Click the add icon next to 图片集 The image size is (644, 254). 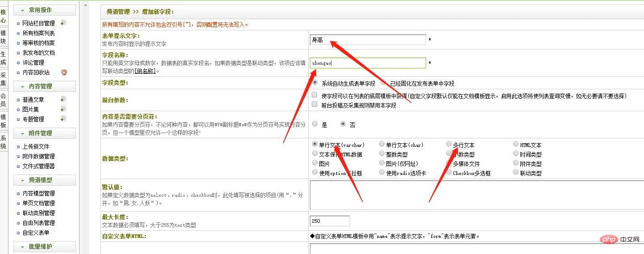[63, 109]
